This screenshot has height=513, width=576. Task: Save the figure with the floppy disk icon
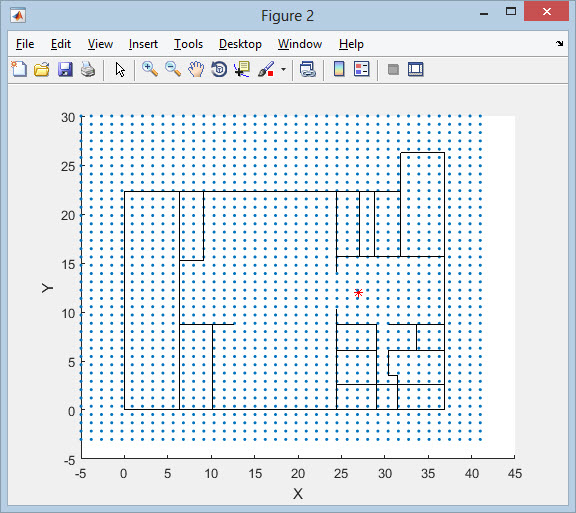pyautogui.click(x=65, y=69)
